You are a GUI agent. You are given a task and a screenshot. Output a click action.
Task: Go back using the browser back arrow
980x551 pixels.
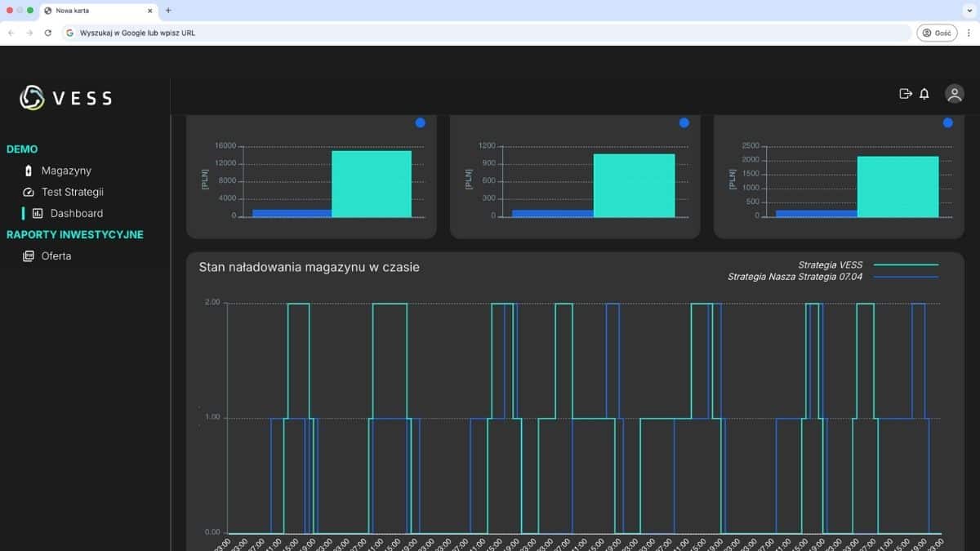11,33
